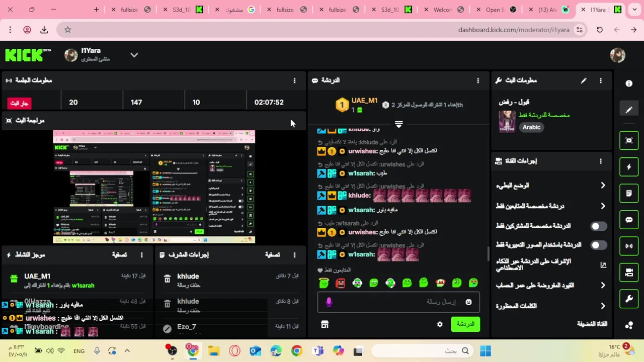Open channel actions three-dot menu
Screen dimensions: 644x362
pos(600,161)
